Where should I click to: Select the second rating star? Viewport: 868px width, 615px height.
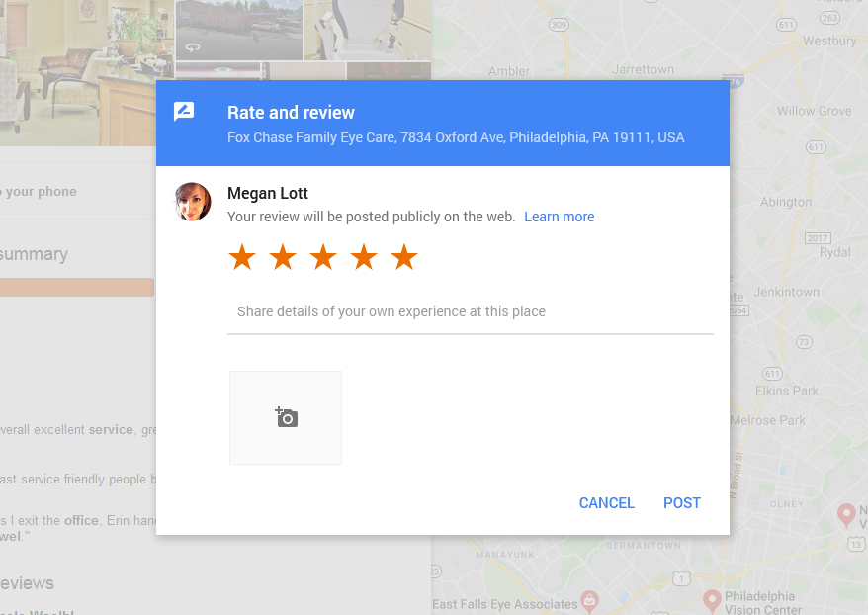(x=283, y=257)
